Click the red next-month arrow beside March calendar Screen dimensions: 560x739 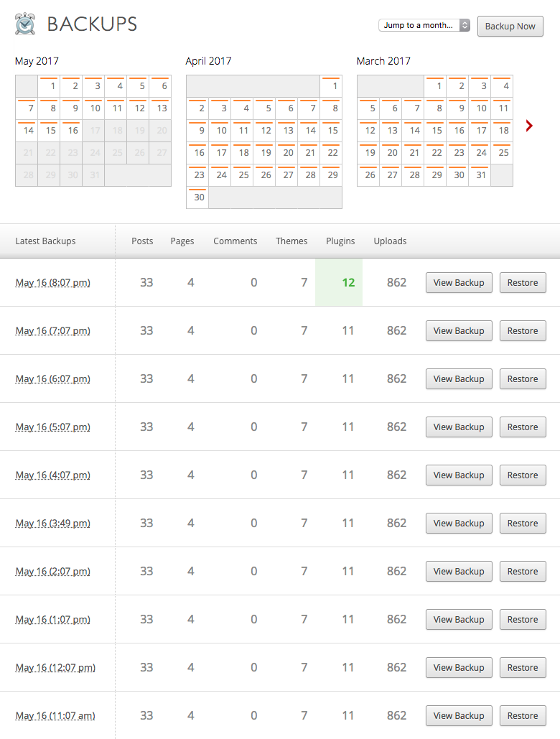pyautogui.click(x=529, y=126)
